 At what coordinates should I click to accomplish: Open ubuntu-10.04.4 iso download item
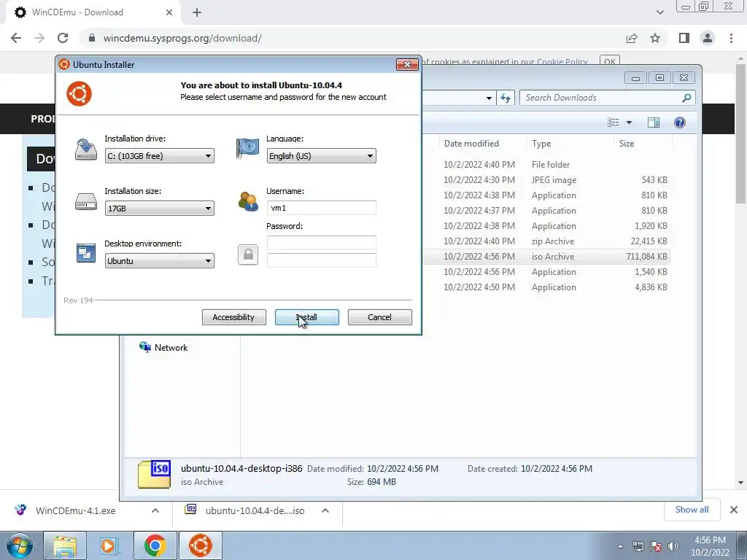(245, 510)
